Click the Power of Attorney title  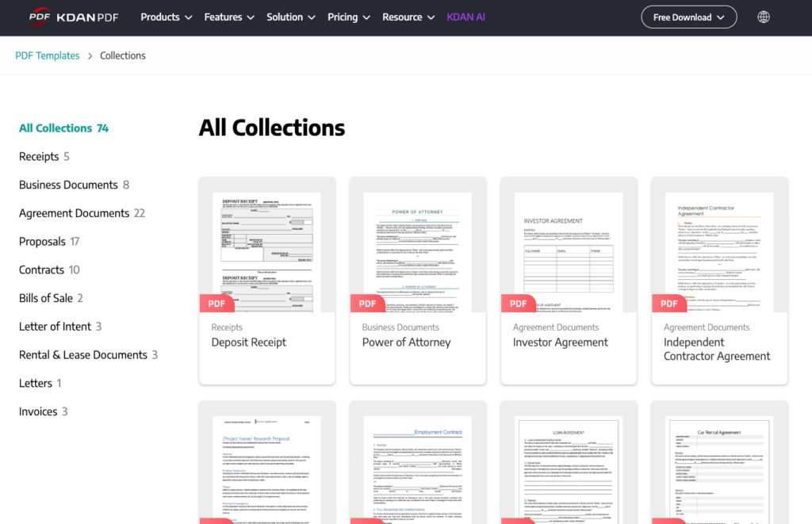pos(406,342)
